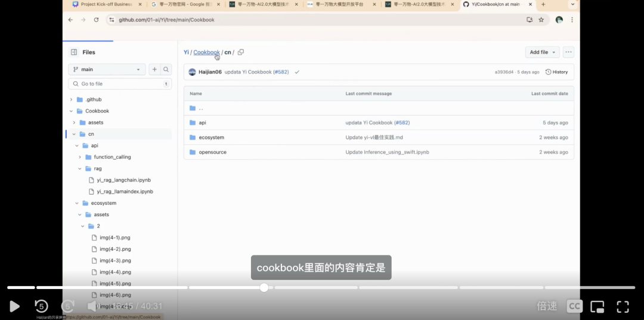
Task: Click the Cookbook breadcrumb link
Action: [206, 52]
